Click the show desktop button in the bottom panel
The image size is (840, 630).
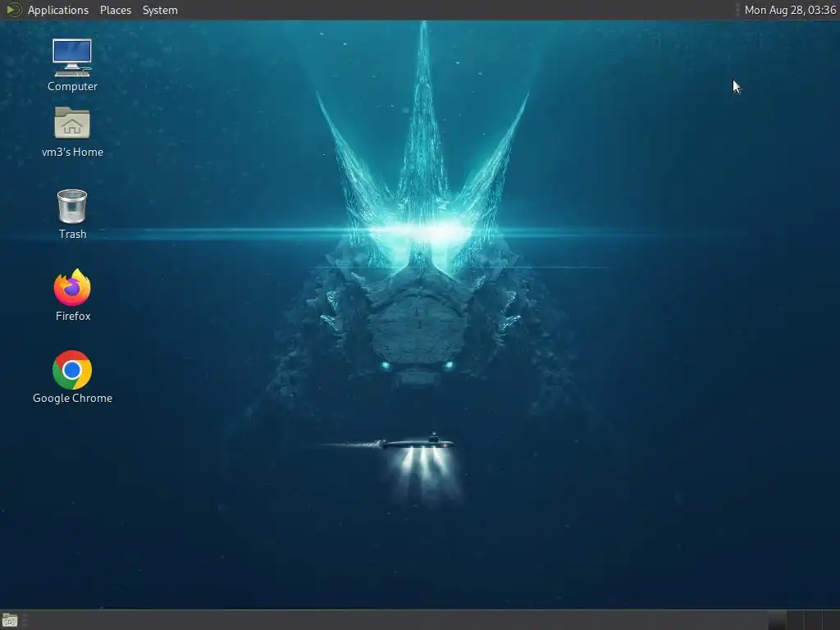[x=10, y=620]
